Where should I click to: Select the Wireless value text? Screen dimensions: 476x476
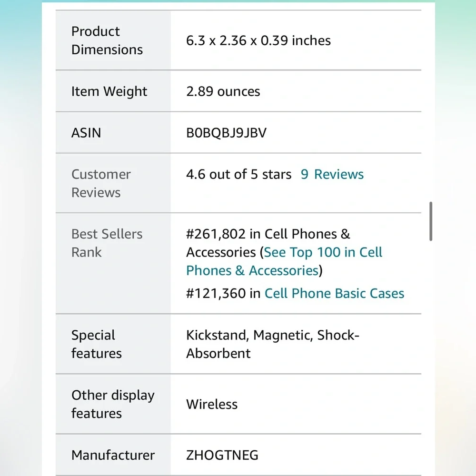212,404
